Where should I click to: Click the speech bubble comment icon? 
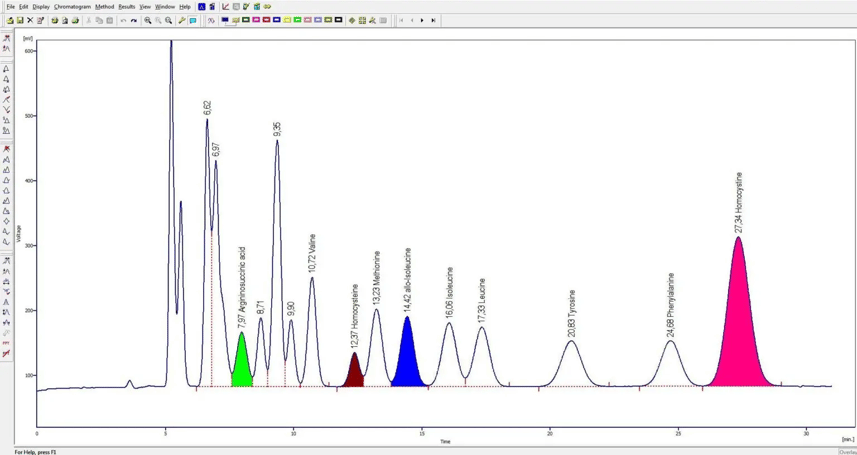tap(193, 20)
